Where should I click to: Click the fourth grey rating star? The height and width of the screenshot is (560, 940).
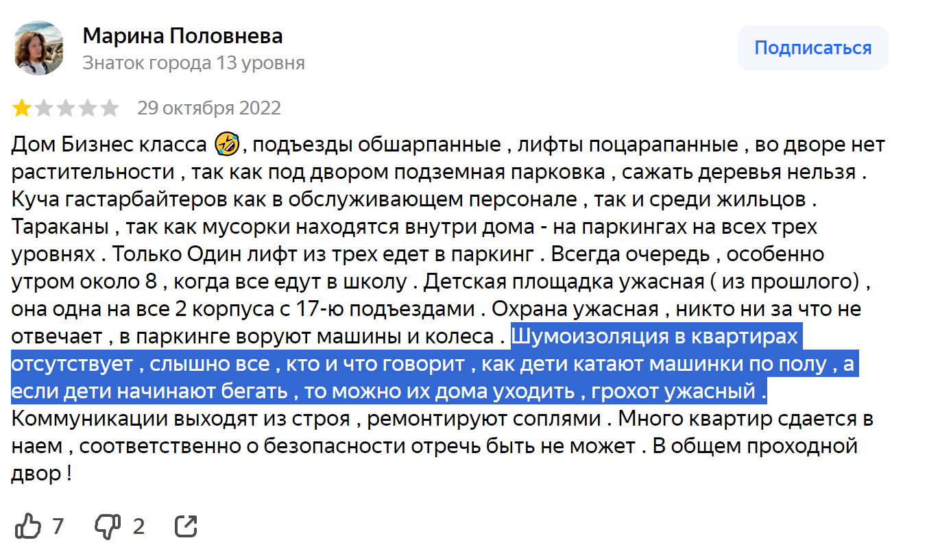tap(87, 108)
